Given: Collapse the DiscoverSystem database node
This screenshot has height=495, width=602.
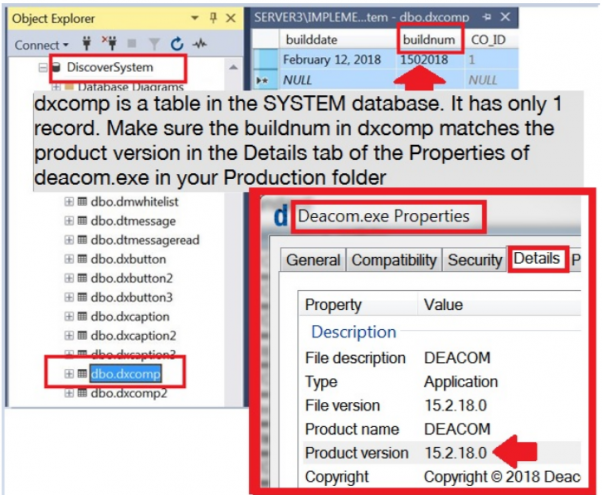Looking at the screenshot, I should [43, 68].
